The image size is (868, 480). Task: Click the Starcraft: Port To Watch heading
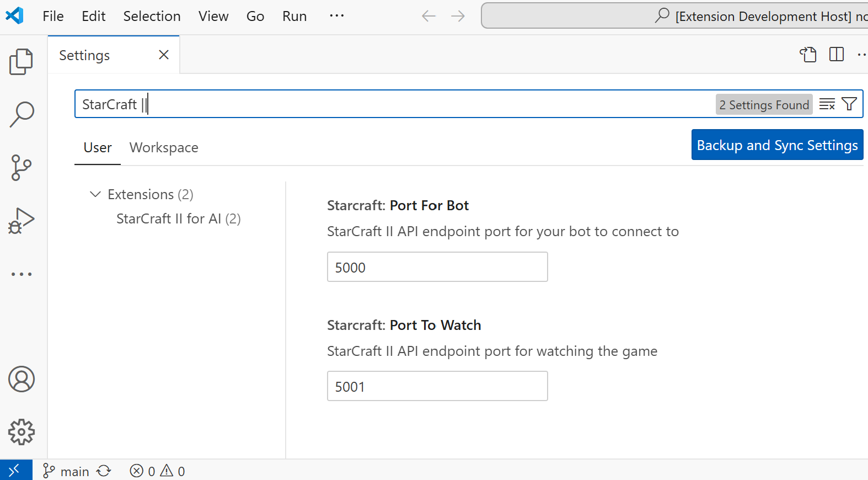pyautogui.click(x=404, y=326)
